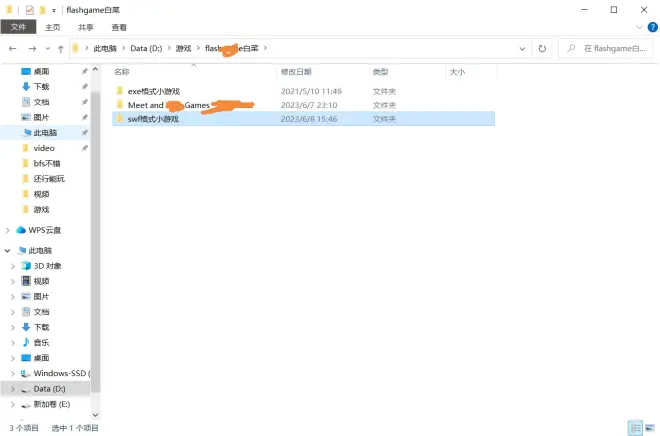Image resolution: width=660 pixels, height=436 pixels.
Task: Expand the 新加卷 (E:) drive node
Action: (x=12, y=404)
